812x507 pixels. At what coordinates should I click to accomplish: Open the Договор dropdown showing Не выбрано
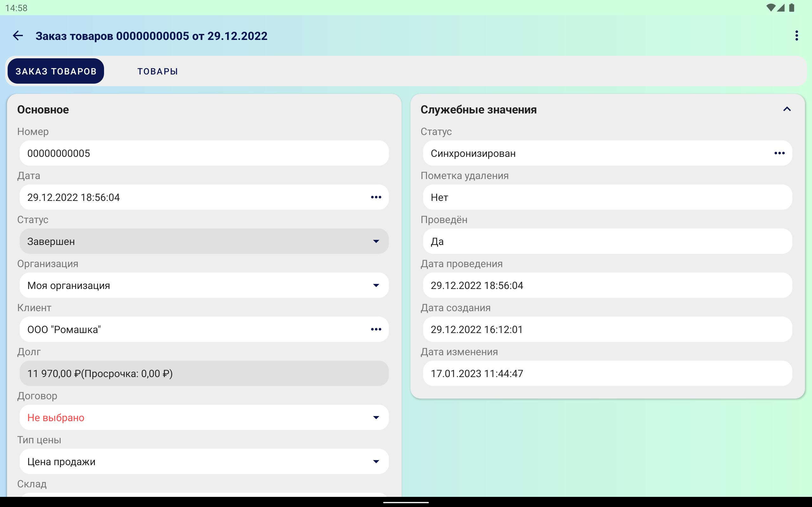[x=204, y=417]
